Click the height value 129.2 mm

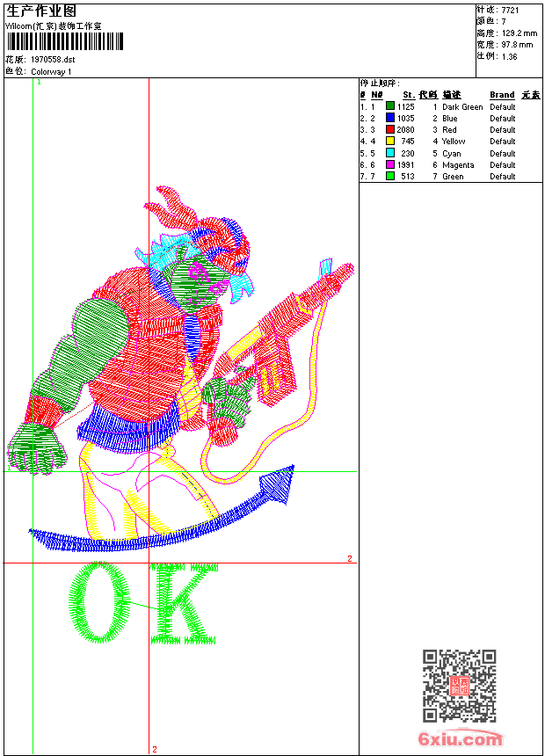[519, 33]
